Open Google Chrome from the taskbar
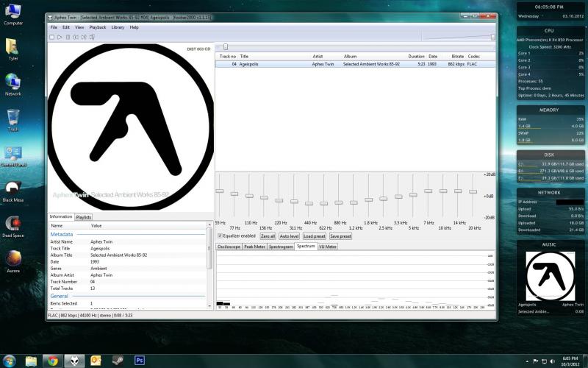This screenshot has width=588, height=368. point(52,361)
